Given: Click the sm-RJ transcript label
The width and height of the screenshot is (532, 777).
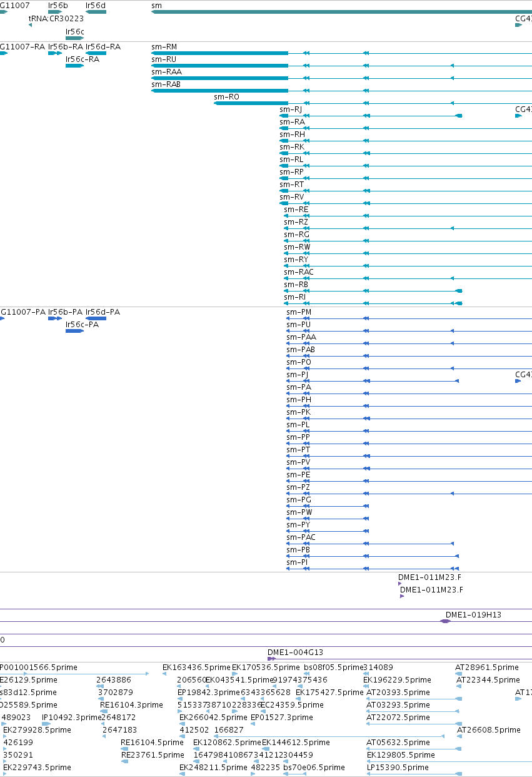Looking at the screenshot, I should pos(291,109).
